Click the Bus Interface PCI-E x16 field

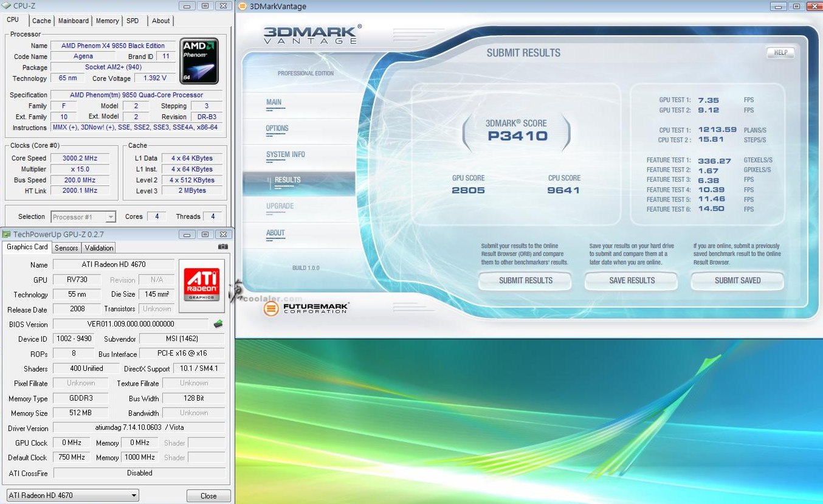[x=182, y=354]
